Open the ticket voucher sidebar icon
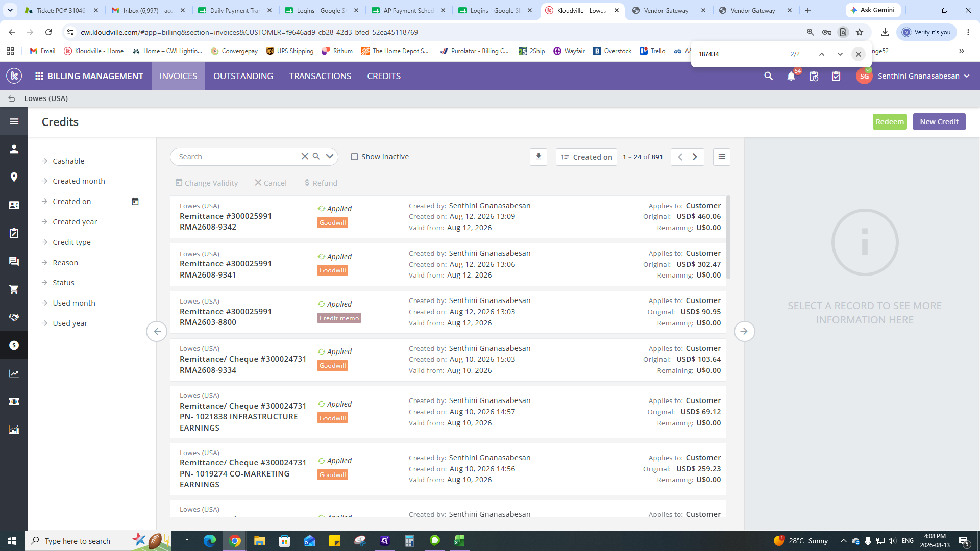The image size is (980, 551). pos(14,402)
